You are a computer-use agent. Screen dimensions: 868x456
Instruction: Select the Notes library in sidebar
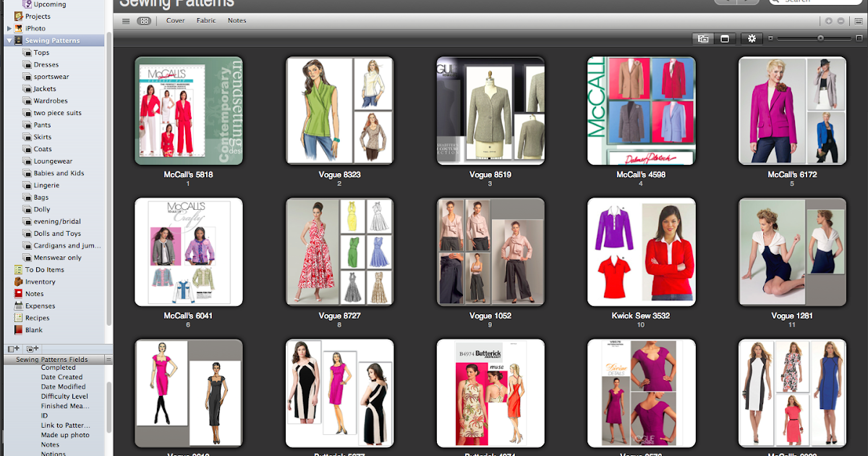35,294
